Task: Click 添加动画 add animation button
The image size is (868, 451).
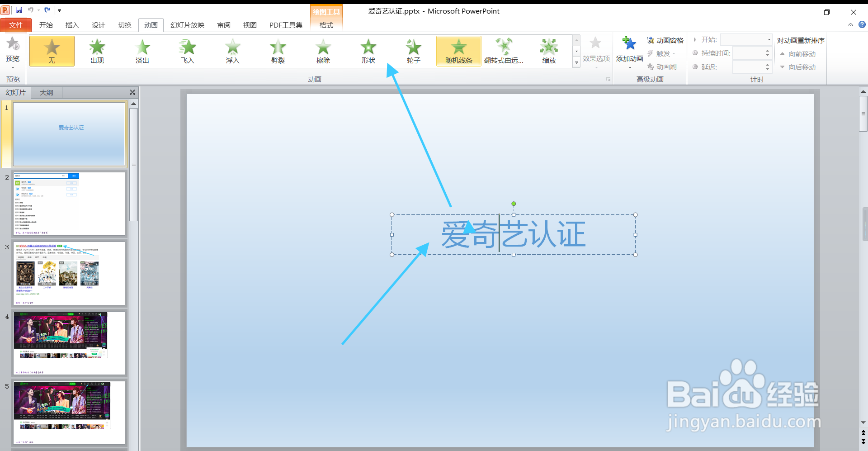Action: coord(629,52)
